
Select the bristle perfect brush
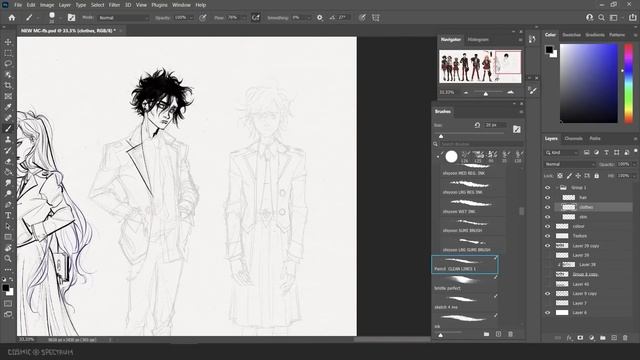[x=465, y=284]
